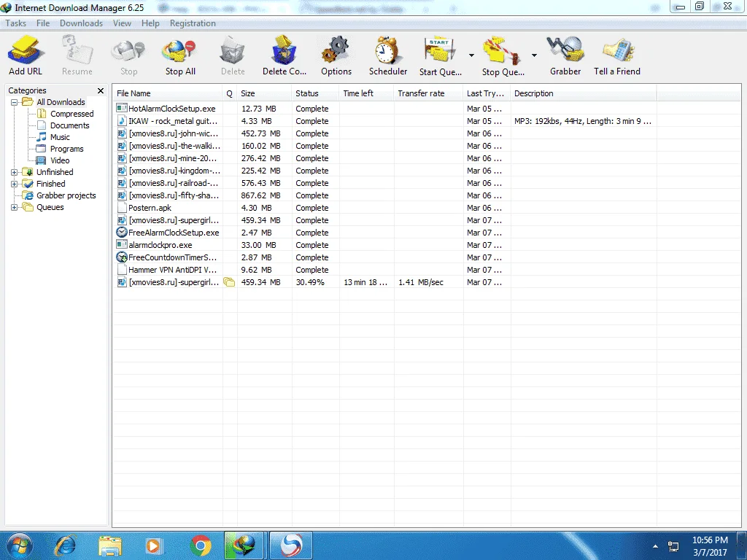Open the Grabber tool icon
Screen dimensions: 747x560
[x=565, y=50]
